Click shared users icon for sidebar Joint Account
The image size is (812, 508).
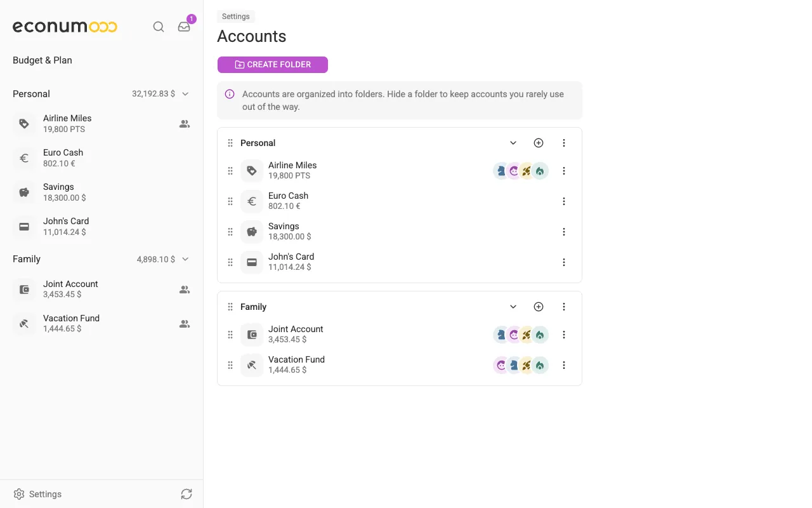click(185, 290)
